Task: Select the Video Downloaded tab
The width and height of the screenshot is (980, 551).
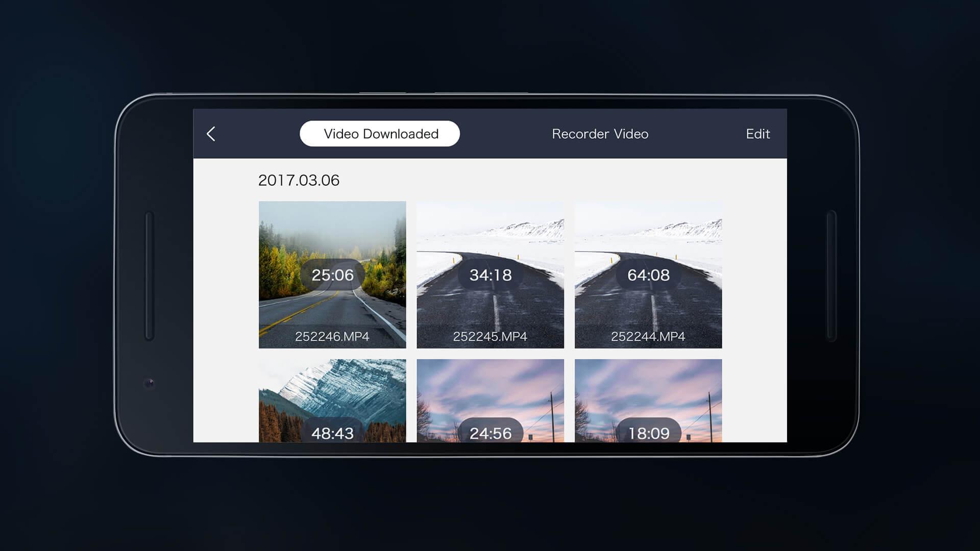Action: tap(380, 134)
